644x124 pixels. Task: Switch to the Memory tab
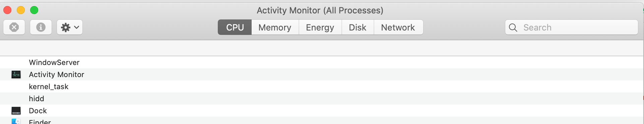pyautogui.click(x=275, y=27)
